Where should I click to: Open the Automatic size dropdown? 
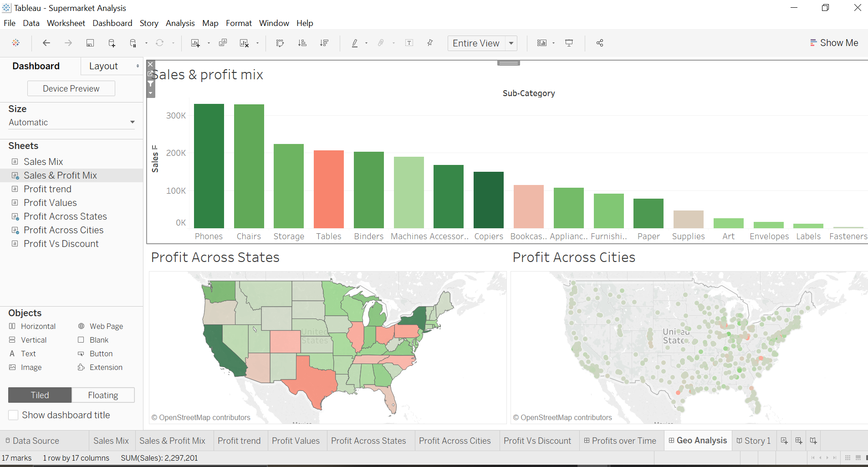pos(132,122)
